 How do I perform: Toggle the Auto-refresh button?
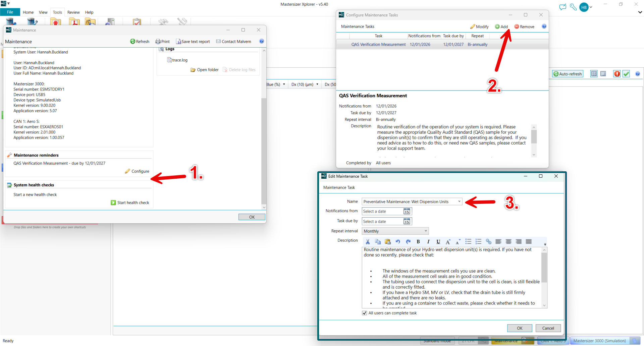[x=568, y=74]
